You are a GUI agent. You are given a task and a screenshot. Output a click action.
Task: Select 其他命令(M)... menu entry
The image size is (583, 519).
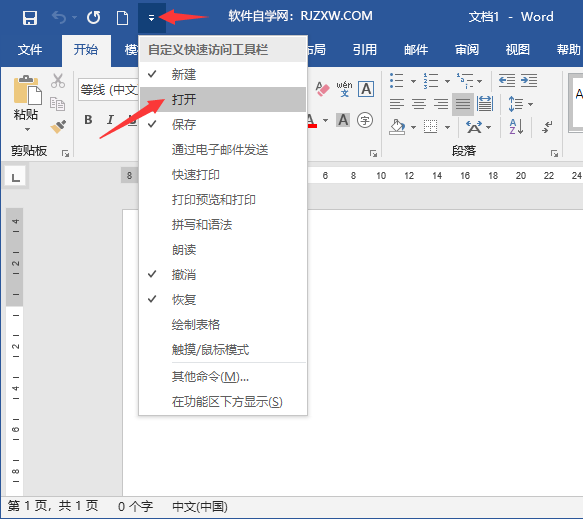222,377
